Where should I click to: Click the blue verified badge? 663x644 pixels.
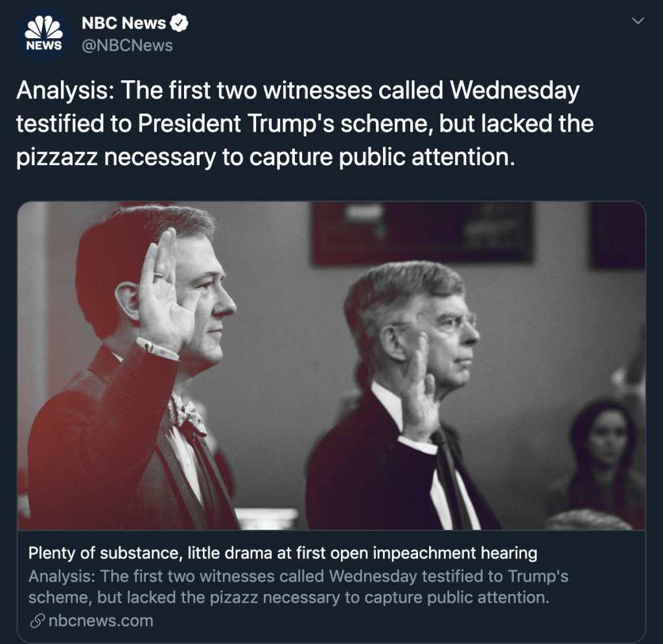click(x=179, y=23)
